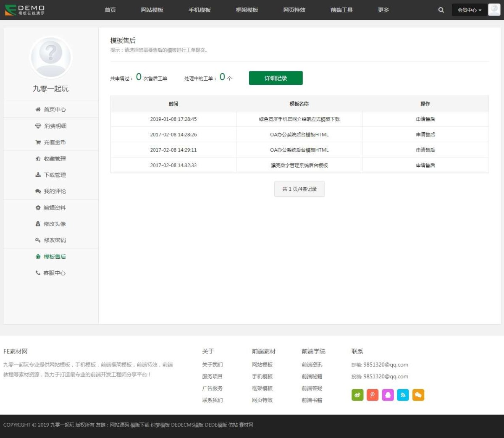The height and width of the screenshot is (438, 504).
Task: Open 网站模板 in the top navigation
Action: point(152,10)
